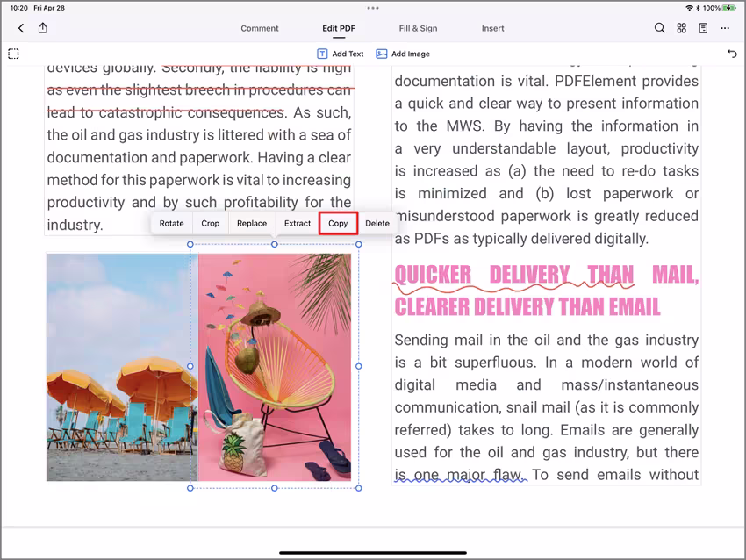Choose Rotate in the image popup menu

point(171,223)
